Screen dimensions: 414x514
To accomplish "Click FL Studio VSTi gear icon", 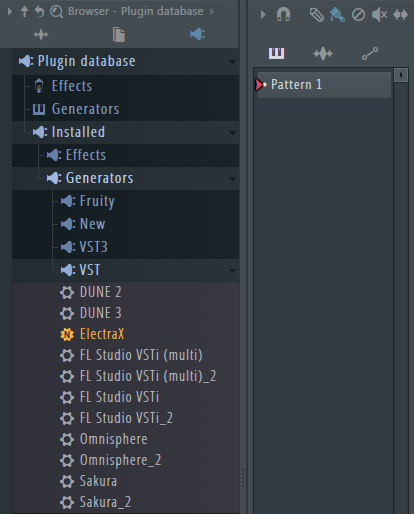I will 67,398.
